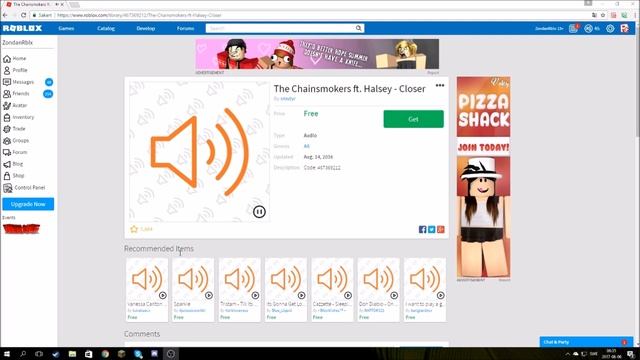
Task: Click the browser back arrow
Action: click(5, 15)
